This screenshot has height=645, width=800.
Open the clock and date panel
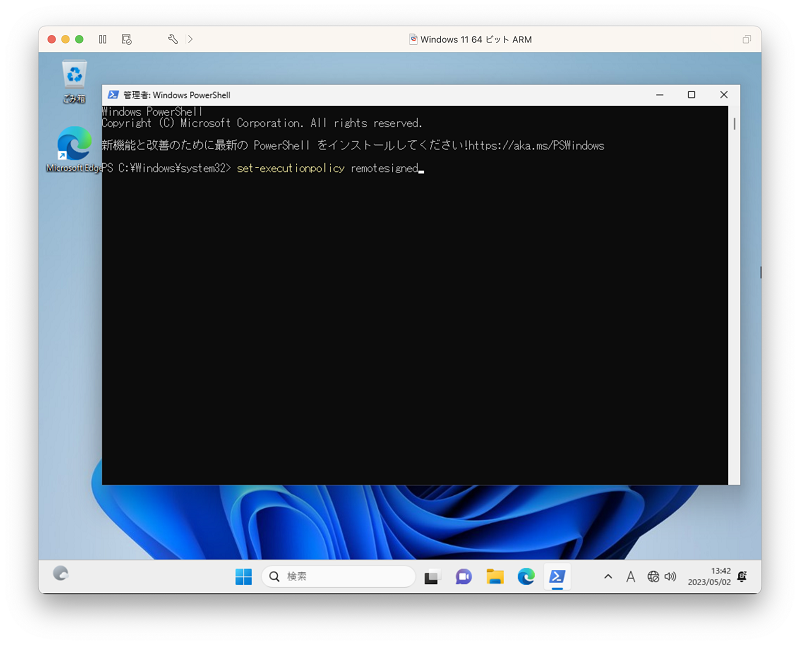pos(709,577)
